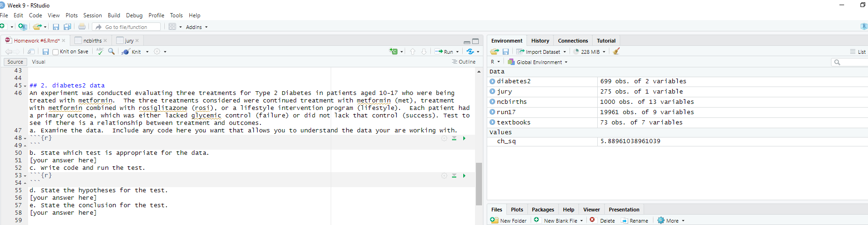
Task: Switch the editor to Visual mode
Action: click(x=38, y=62)
